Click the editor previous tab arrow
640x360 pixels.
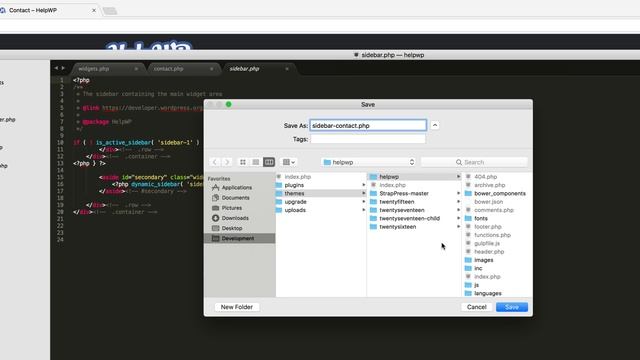coord(56,68)
